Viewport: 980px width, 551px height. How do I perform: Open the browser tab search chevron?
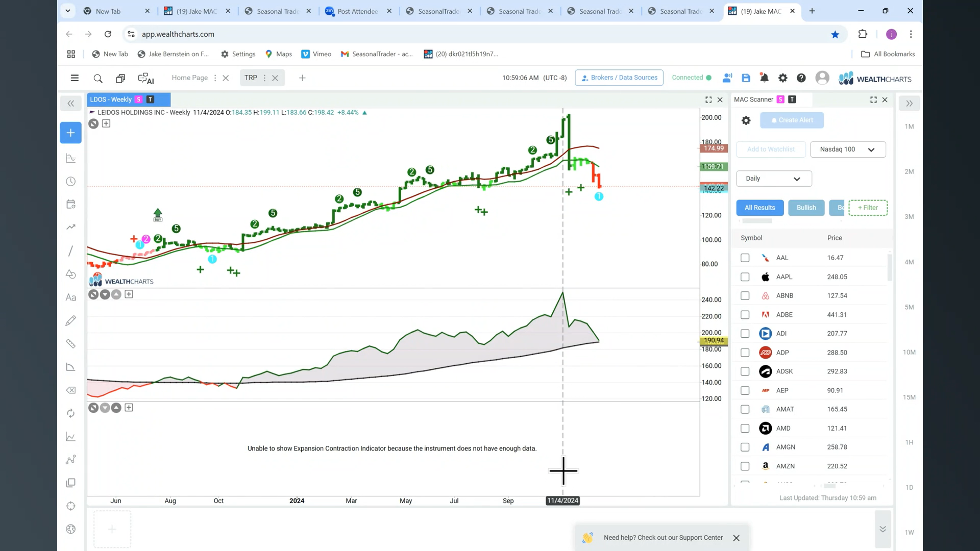pos(68,11)
